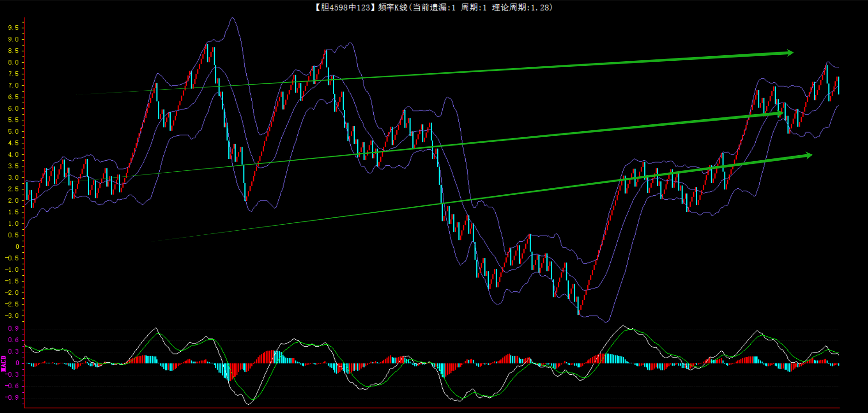Click the deepest MACD line trough below -0.9
This screenshot has width=868, height=413.
pos(249,404)
